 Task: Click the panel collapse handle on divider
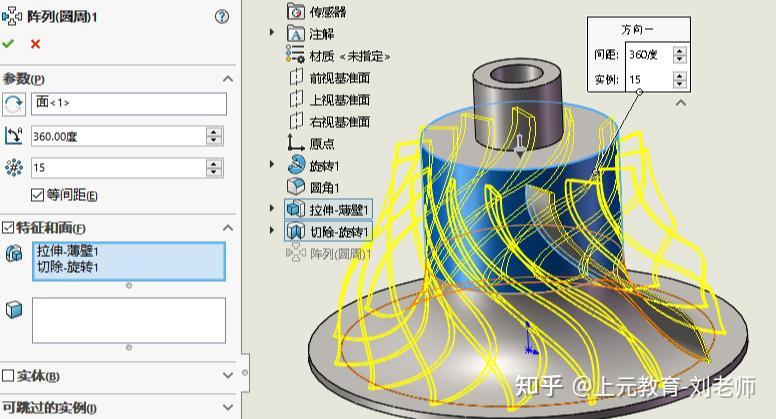[x=245, y=372]
